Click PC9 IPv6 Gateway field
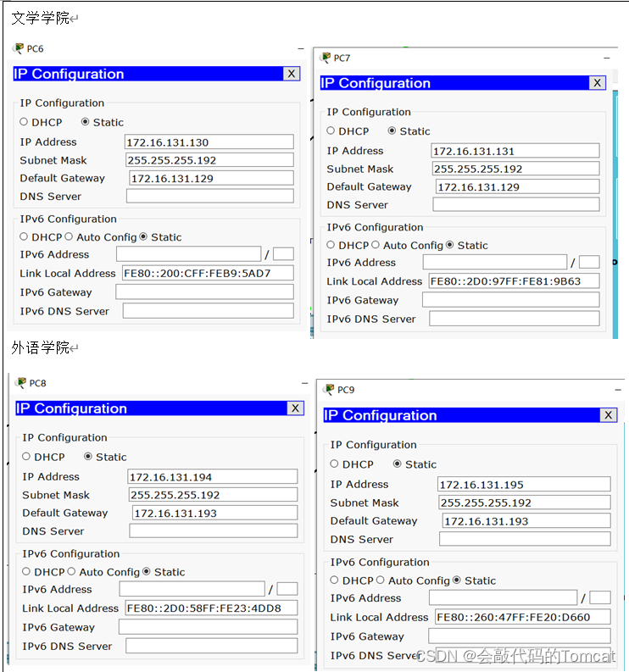Viewport: 629px width, 672px height. click(520, 636)
